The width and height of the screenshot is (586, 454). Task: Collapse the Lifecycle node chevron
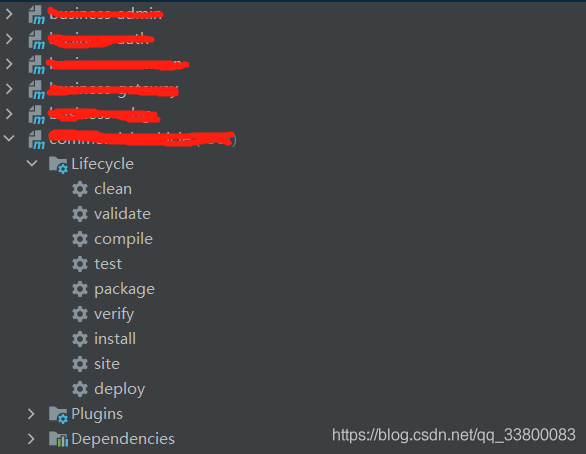tap(32, 163)
